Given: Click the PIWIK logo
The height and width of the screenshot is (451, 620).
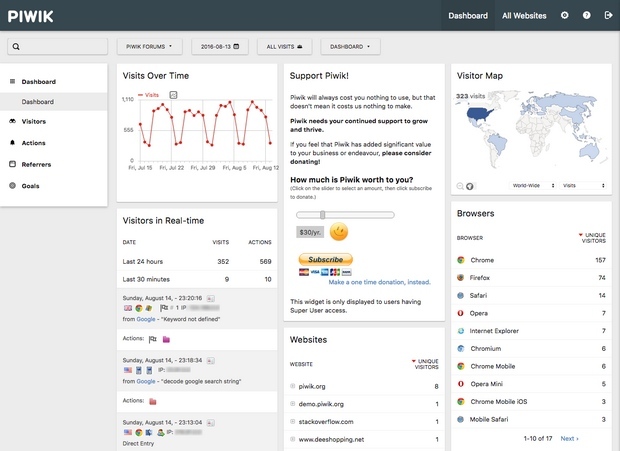Looking at the screenshot, I should pyautogui.click(x=30, y=16).
